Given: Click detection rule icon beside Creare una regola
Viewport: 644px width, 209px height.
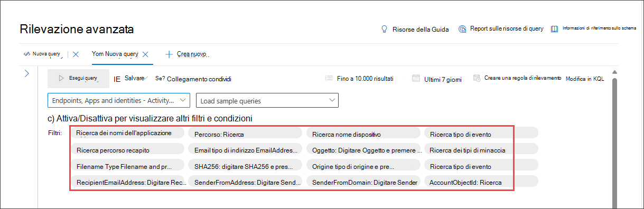Looking at the screenshot, I should point(477,78).
